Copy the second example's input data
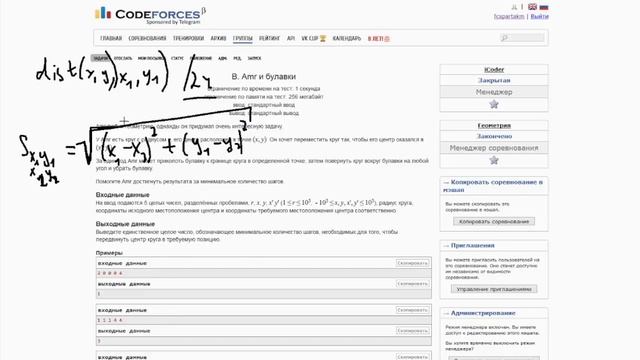 pyautogui.click(x=412, y=310)
